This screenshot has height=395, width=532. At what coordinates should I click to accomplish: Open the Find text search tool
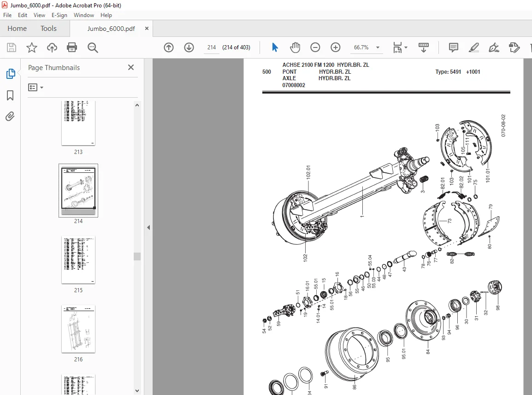(x=93, y=47)
